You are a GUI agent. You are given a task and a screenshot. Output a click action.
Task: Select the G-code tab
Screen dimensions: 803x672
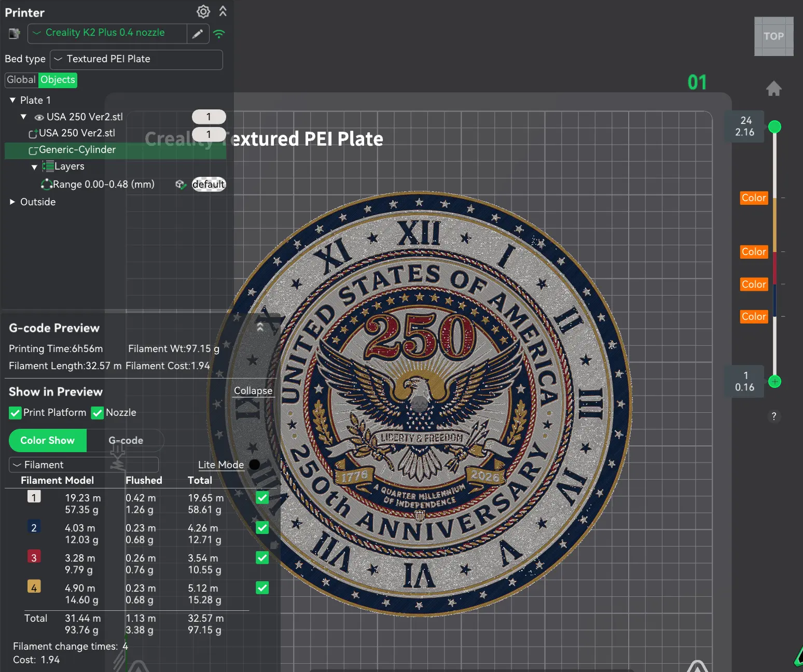click(126, 441)
